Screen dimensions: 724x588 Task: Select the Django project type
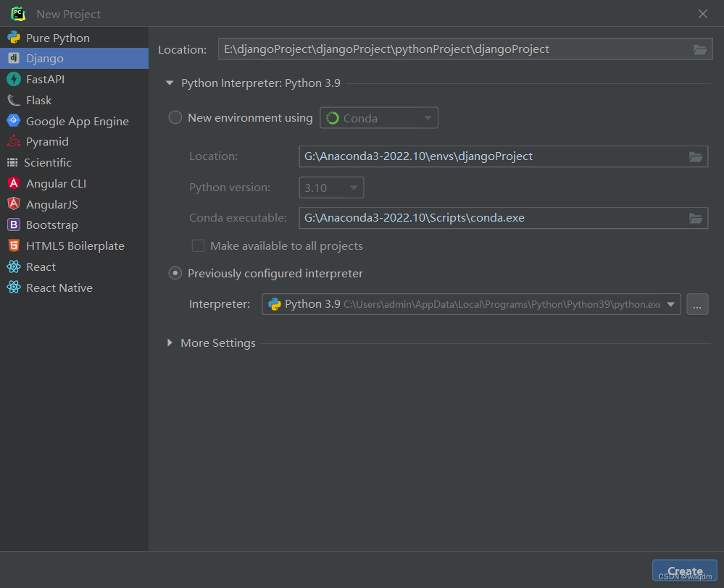click(x=75, y=59)
